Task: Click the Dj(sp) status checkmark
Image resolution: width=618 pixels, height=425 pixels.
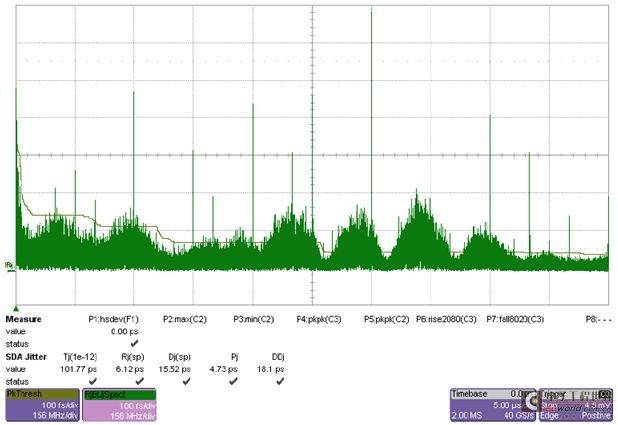Action: 186,381
